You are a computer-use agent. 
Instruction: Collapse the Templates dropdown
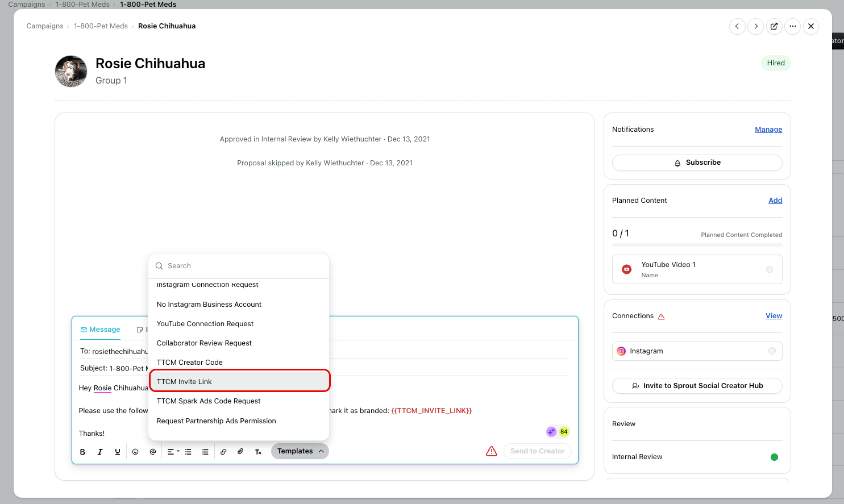click(x=300, y=451)
